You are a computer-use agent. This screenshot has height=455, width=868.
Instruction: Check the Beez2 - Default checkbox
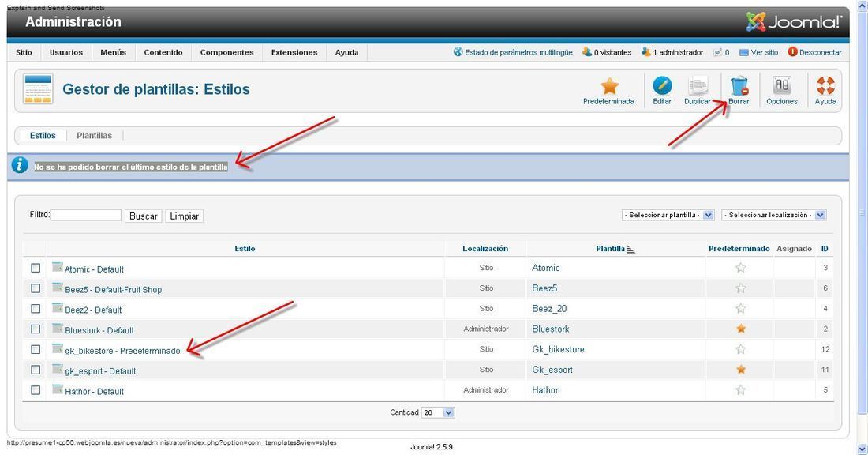pos(36,309)
